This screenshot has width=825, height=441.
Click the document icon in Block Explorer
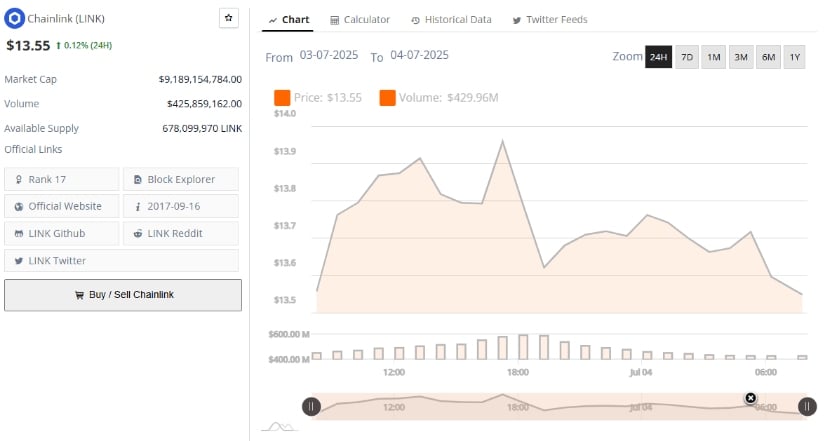[138, 180]
